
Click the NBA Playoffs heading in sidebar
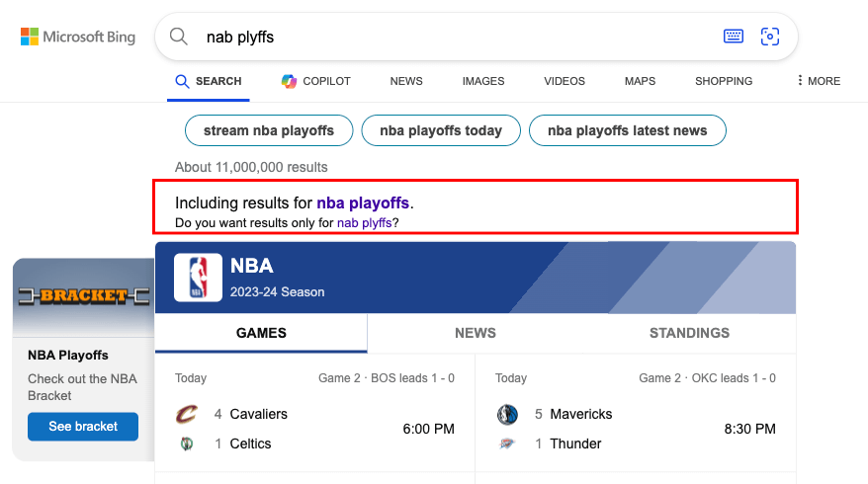click(x=68, y=356)
